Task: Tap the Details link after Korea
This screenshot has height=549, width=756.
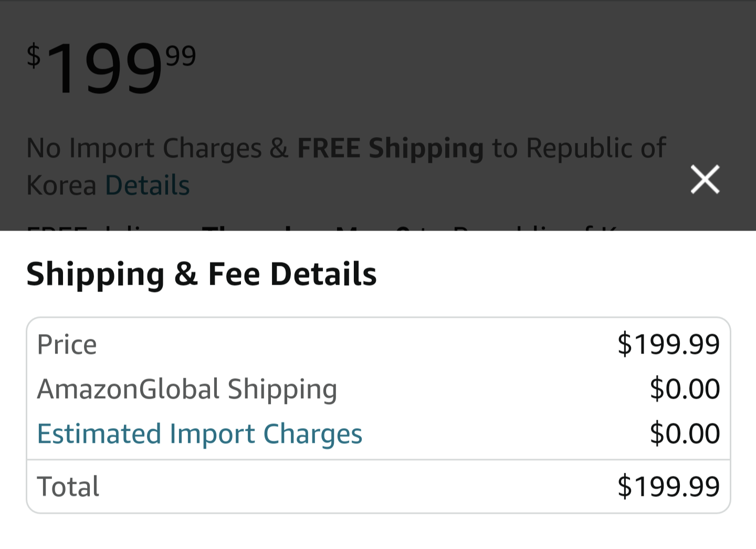Action: click(x=148, y=185)
